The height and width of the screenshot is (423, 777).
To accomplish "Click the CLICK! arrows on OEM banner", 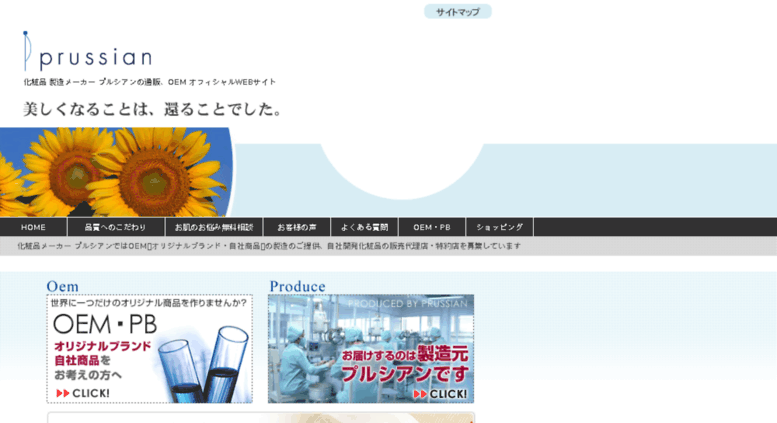I will pyautogui.click(x=83, y=393).
